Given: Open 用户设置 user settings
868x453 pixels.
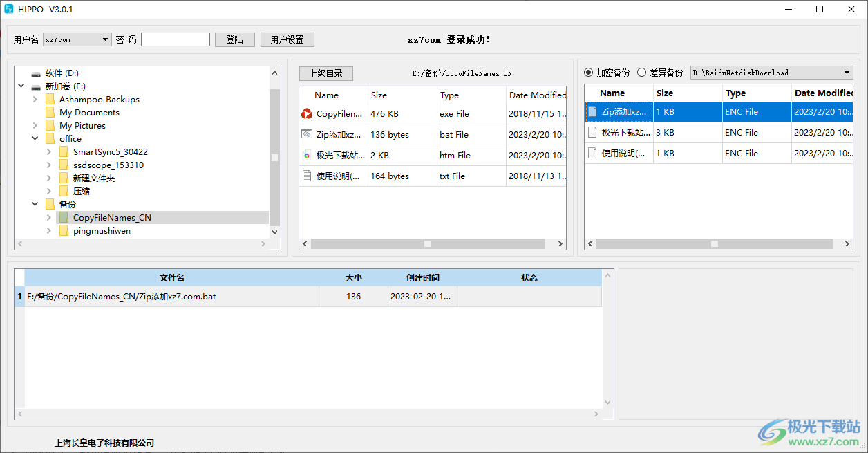Looking at the screenshot, I should (287, 39).
